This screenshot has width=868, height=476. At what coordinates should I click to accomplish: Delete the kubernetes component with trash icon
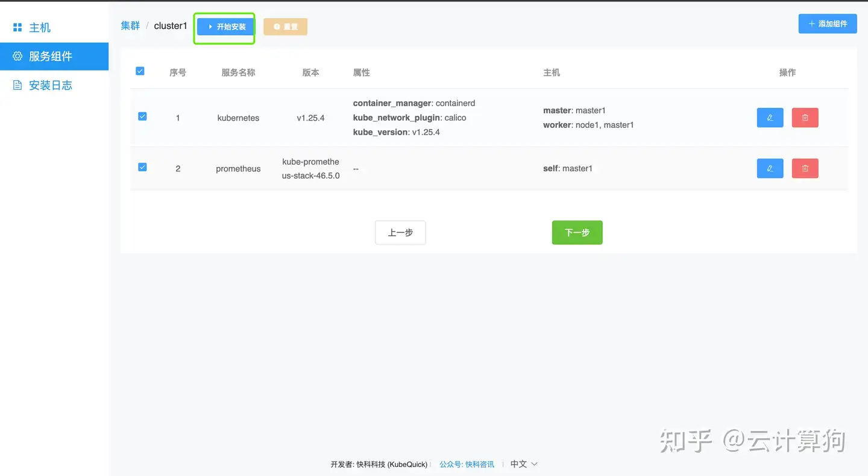coord(805,118)
